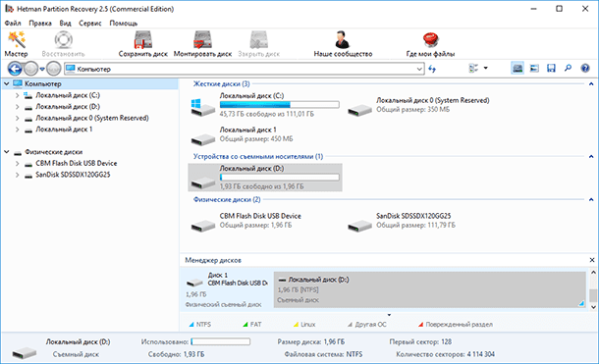Select Компьютер in the tree
The width and height of the screenshot is (599, 364).
[x=43, y=83]
